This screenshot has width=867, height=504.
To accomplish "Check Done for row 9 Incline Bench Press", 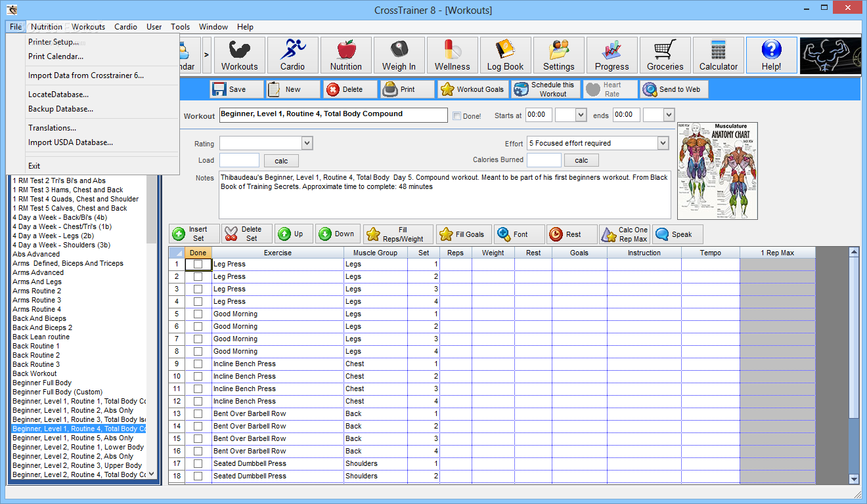I will (198, 364).
